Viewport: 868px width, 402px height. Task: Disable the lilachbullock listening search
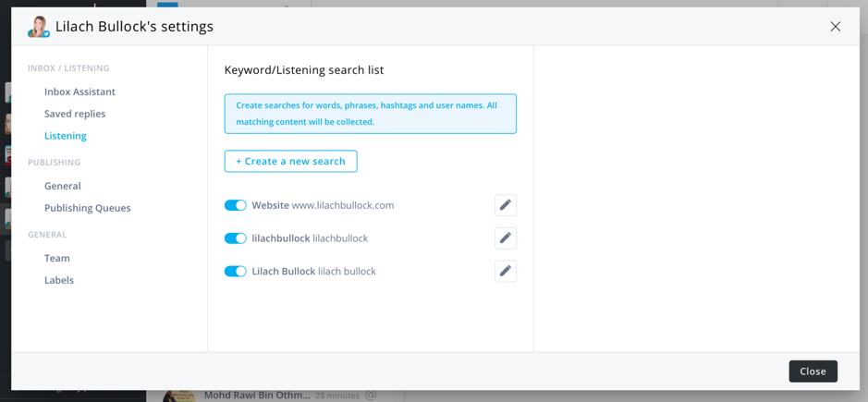click(236, 238)
